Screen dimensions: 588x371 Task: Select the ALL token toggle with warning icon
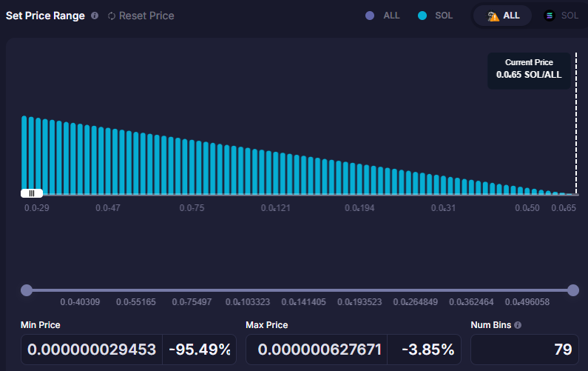tap(502, 16)
